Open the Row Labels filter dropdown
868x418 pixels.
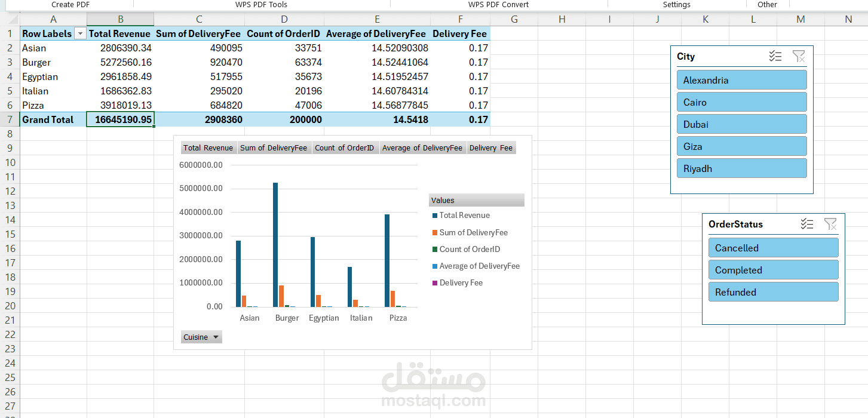[80, 34]
